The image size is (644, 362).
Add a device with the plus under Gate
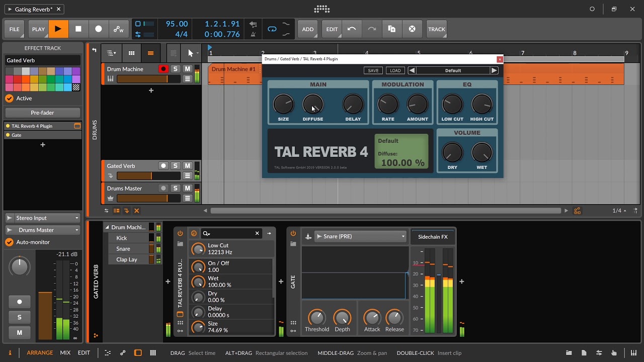point(43,145)
